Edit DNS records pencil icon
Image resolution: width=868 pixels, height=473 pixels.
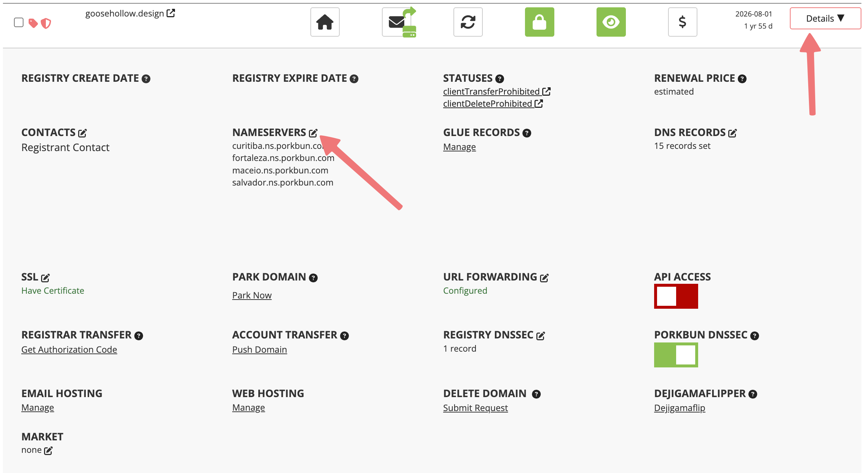pyautogui.click(x=733, y=133)
